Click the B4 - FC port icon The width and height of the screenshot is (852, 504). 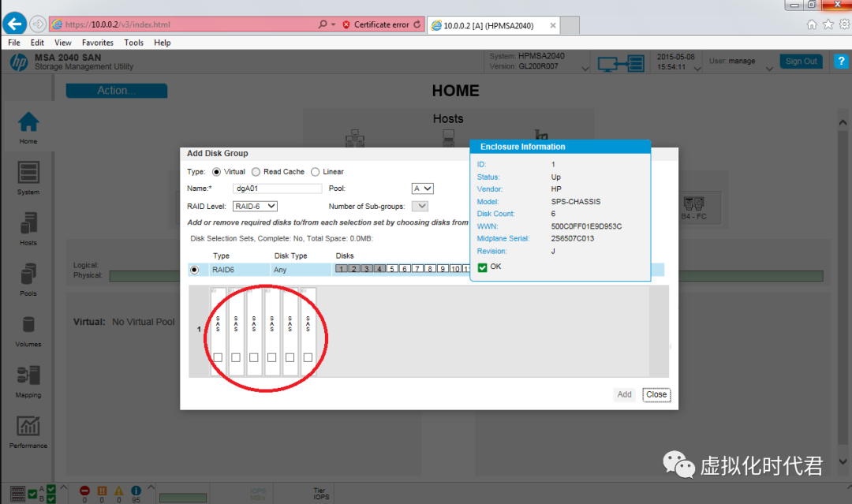(694, 204)
